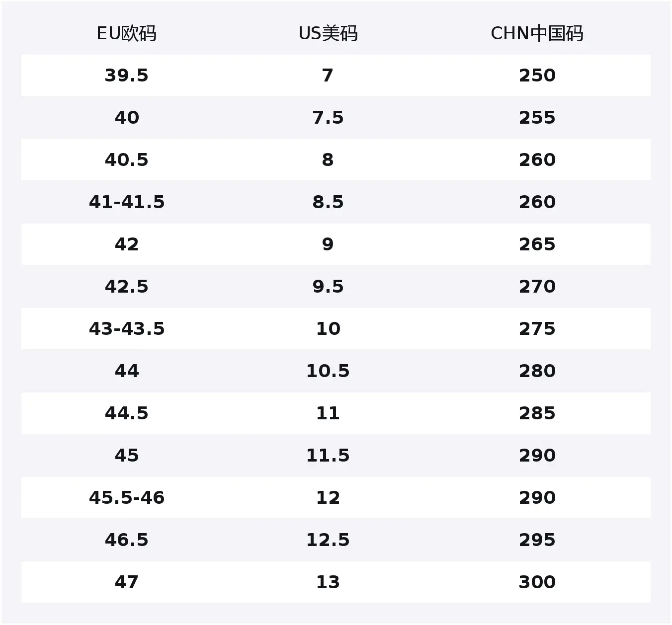Click the US size 10.5 cell
Image resolution: width=672 pixels, height=625 pixels.
(328, 371)
